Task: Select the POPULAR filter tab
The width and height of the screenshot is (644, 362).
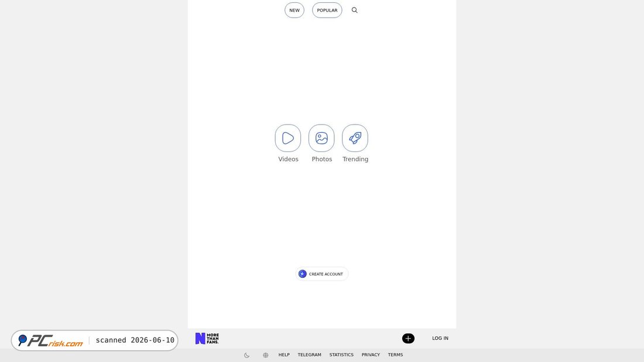Action: click(x=327, y=11)
